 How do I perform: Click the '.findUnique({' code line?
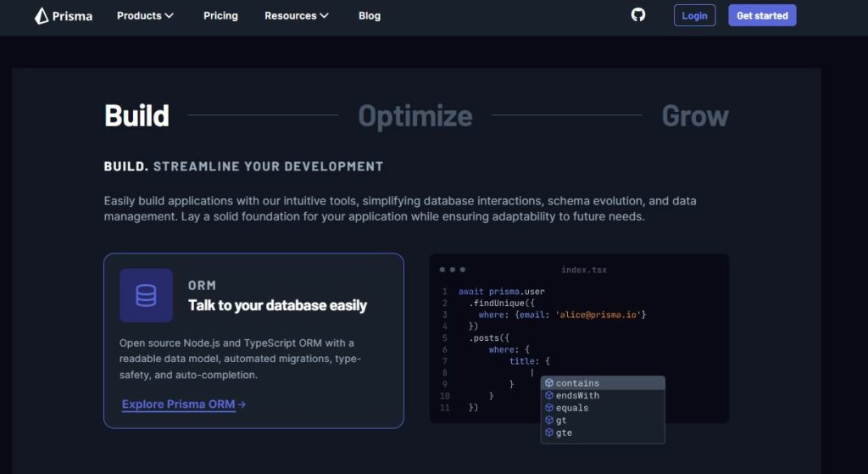(x=502, y=303)
